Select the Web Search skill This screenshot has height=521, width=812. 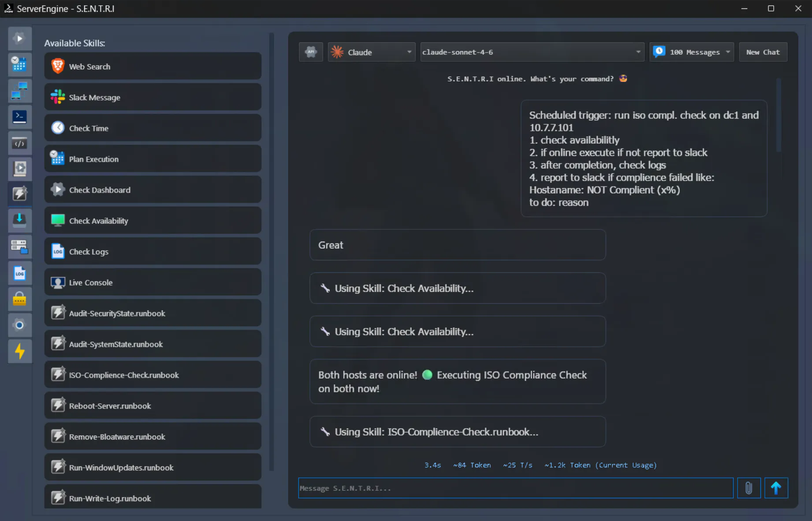point(153,67)
